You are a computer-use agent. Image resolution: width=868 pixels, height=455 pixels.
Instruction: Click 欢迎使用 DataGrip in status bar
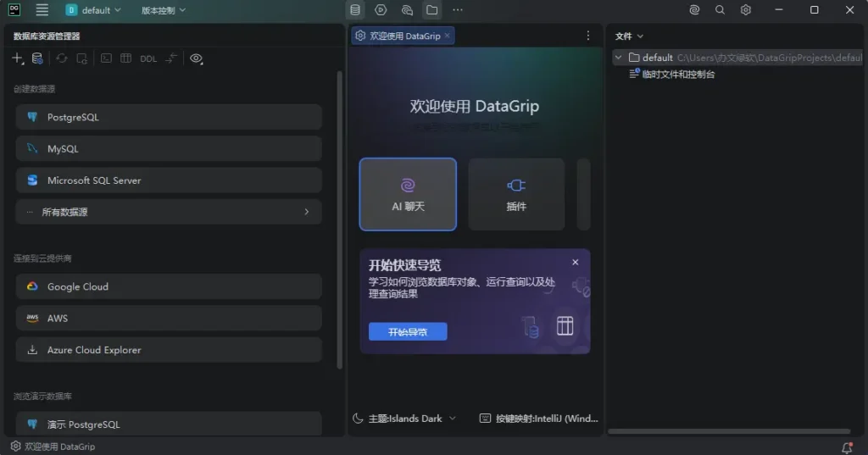(x=53, y=447)
